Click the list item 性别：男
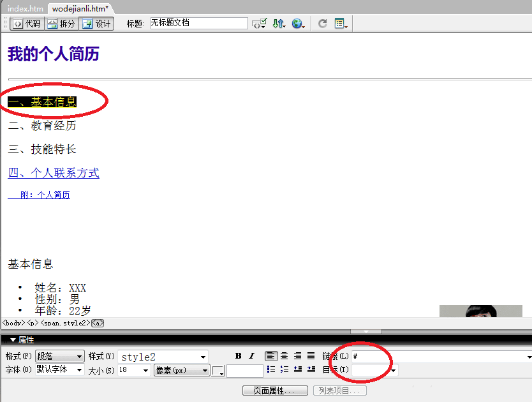 (57, 299)
